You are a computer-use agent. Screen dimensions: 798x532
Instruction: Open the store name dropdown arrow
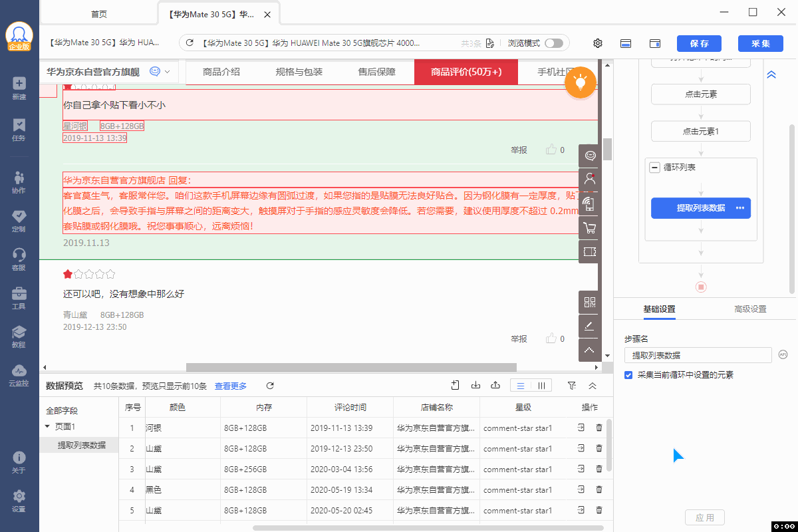pyautogui.click(x=167, y=72)
